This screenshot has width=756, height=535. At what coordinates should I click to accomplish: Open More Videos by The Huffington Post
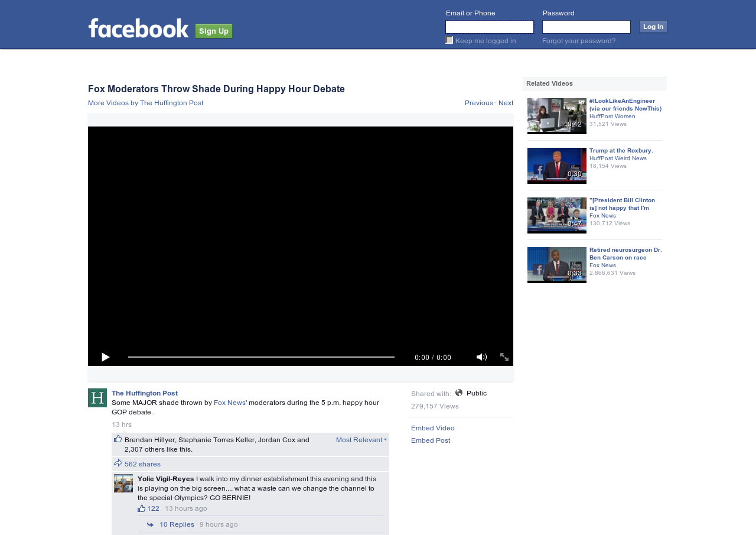146,103
